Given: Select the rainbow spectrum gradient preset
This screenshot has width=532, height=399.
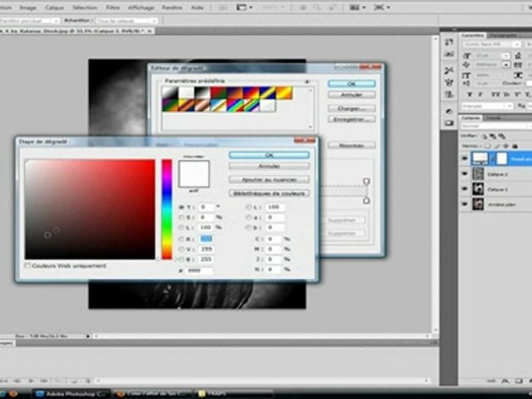Looking at the screenshot, I should coord(235,105).
